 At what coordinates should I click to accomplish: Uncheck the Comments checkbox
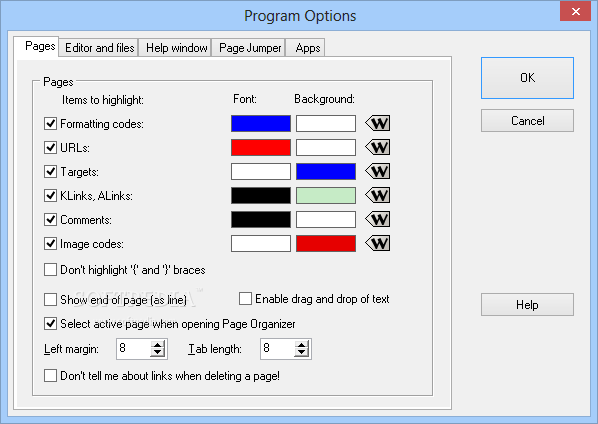click(50, 220)
